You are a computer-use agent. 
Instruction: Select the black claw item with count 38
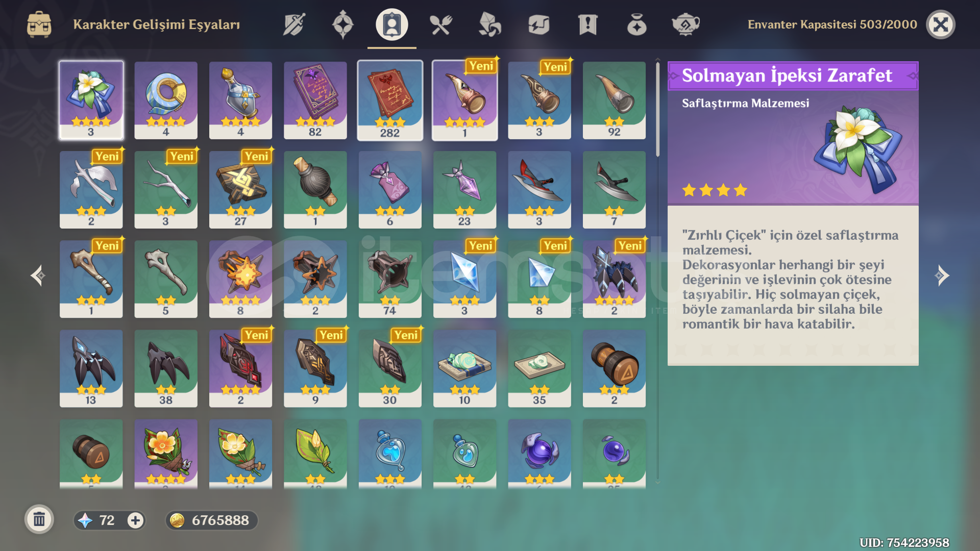[166, 368]
